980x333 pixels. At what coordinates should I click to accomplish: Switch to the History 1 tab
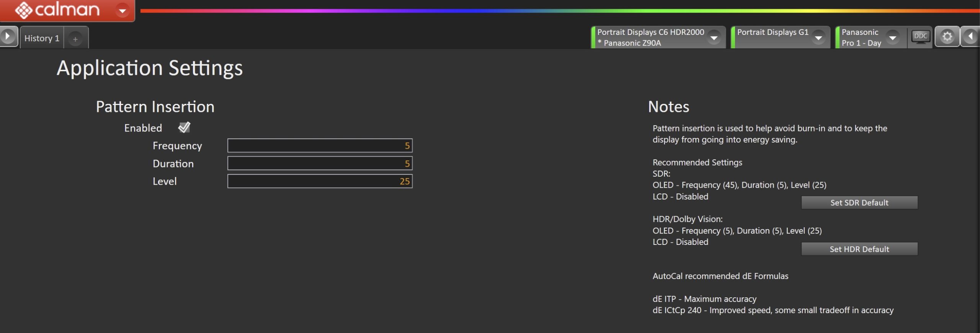(42, 38)
